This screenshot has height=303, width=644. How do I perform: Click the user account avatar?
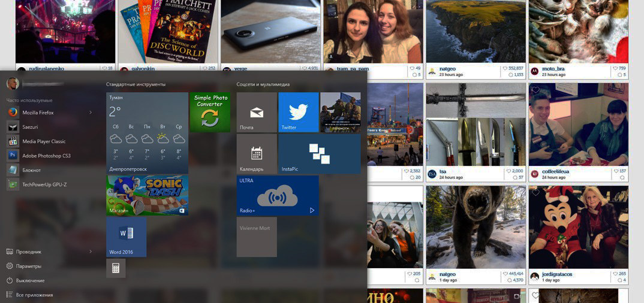tap(13, 83)
